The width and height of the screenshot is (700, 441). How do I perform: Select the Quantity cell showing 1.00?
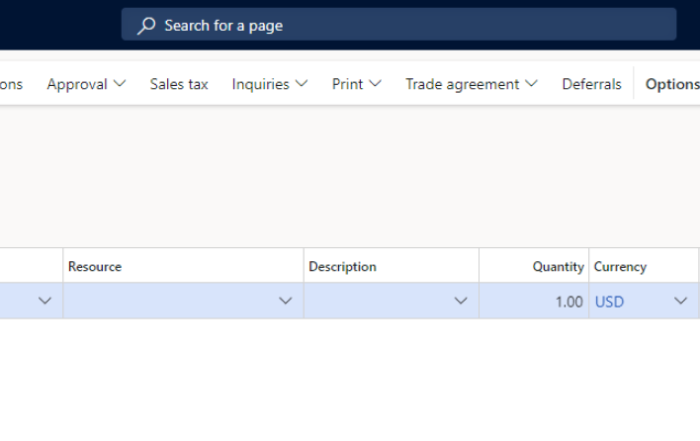pos(534,301)
